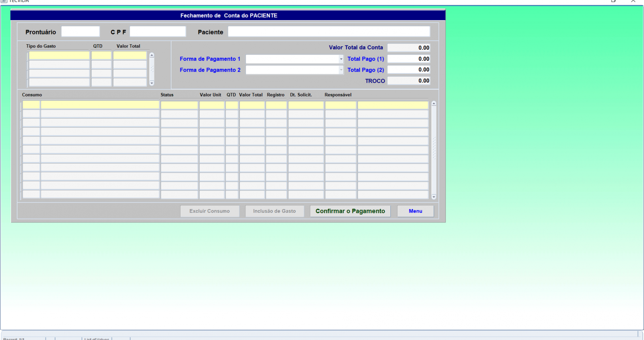Select the first Consumo description cell
This screenshot has height=340, width=644.
click(x=100, y=105)
